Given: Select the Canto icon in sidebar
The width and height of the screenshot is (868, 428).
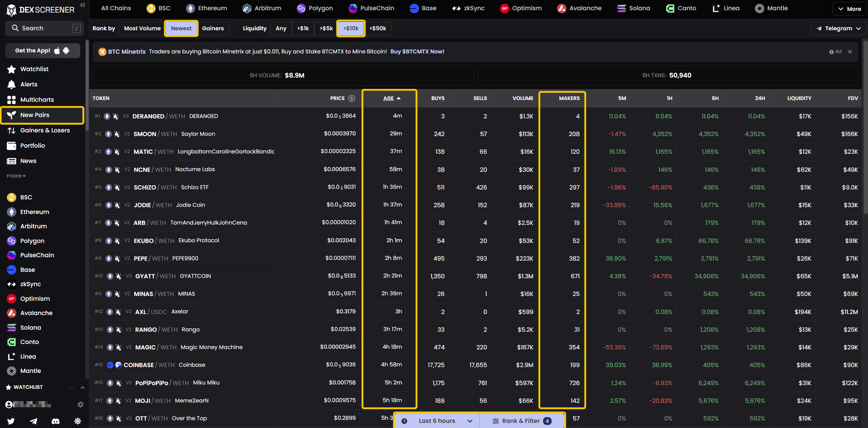Looking at the screenshot, I should (x=11, y=342).
